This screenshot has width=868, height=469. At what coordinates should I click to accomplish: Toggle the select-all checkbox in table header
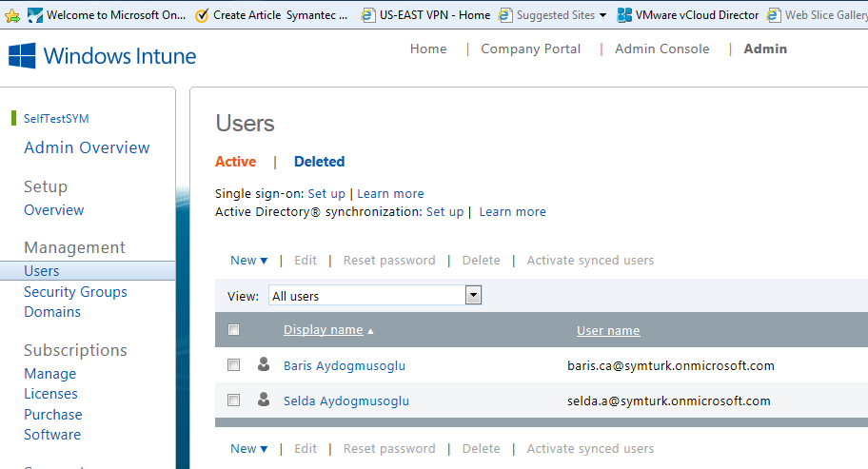click(233, 329)
